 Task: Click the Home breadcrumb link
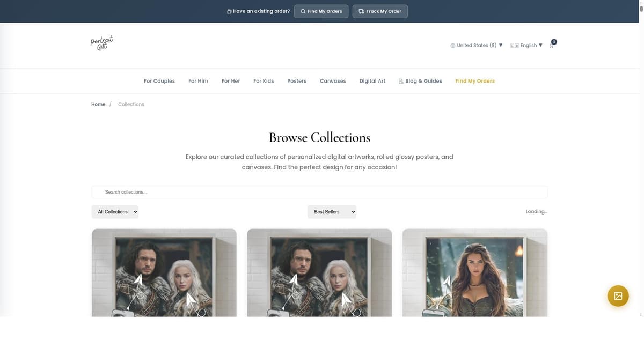click(98, 104)
